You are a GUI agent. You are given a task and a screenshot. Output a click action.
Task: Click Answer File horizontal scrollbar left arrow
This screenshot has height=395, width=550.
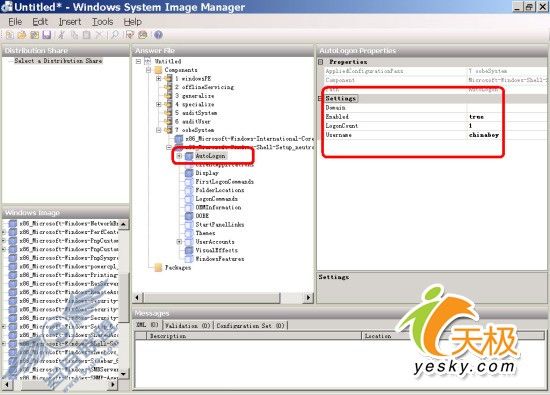(137, 297)
